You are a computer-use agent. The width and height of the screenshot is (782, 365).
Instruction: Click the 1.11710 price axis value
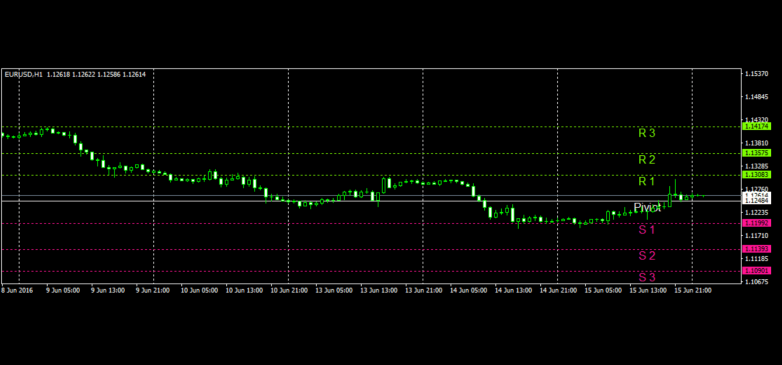pyautogui.click(x=756, y=235)
